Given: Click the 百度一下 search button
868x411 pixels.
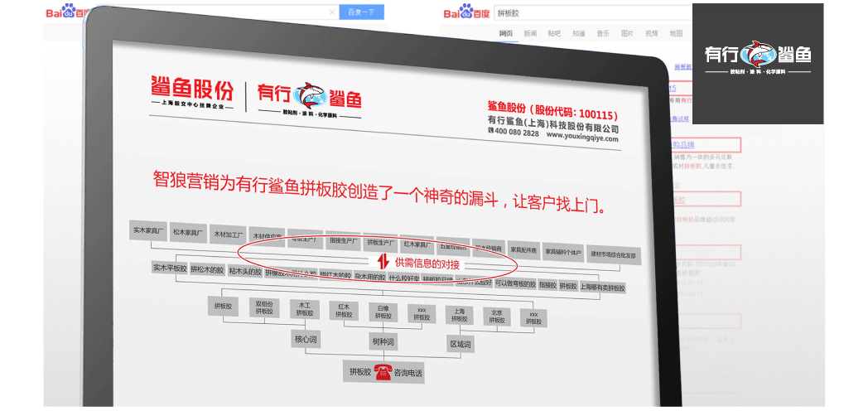Looking at the screenshot, I should 361,12.
